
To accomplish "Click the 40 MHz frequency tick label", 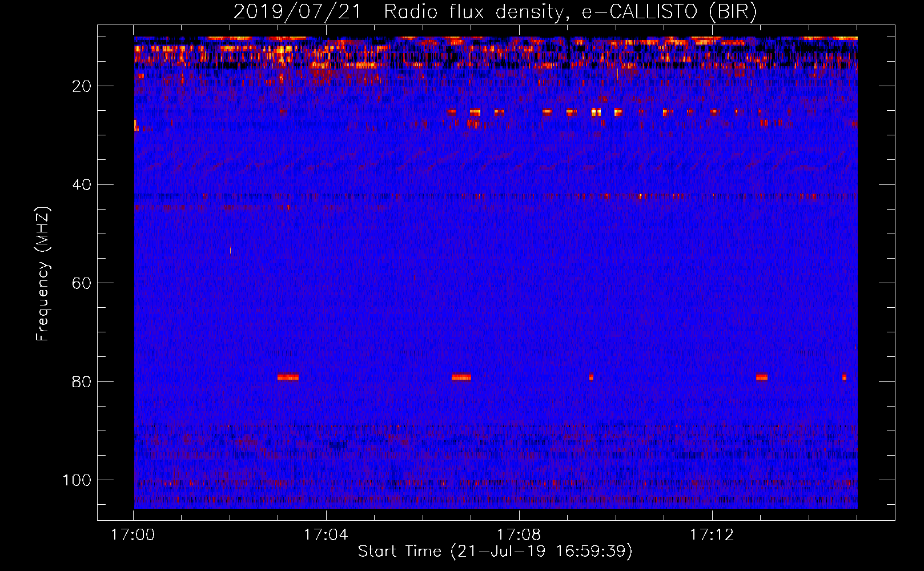I will (x=82, y=185).
